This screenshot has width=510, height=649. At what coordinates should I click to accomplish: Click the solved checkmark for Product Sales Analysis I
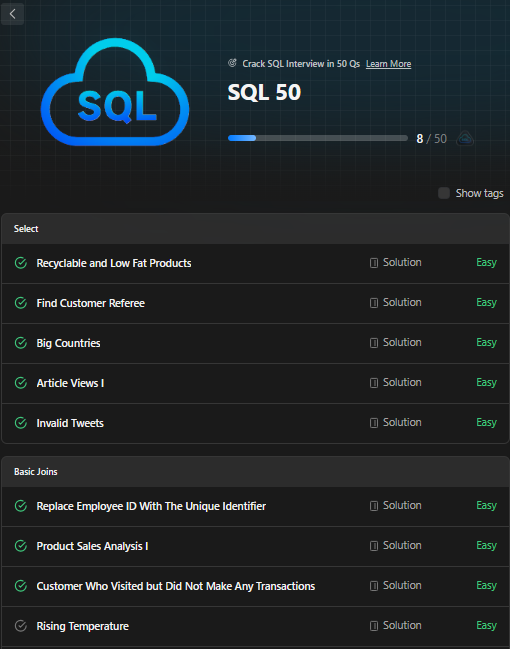[x=21, y=546]
